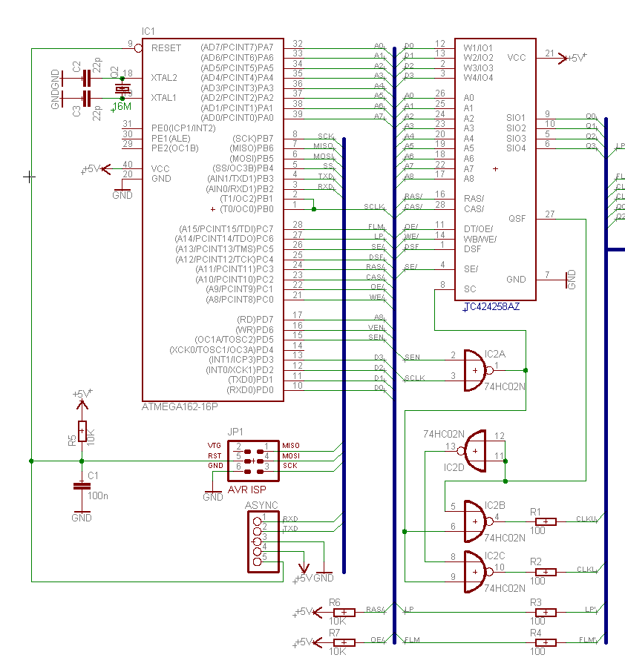Click the W1/IO1 pin label on the memory chip
The image size is (625, 672).
[478, 48]
